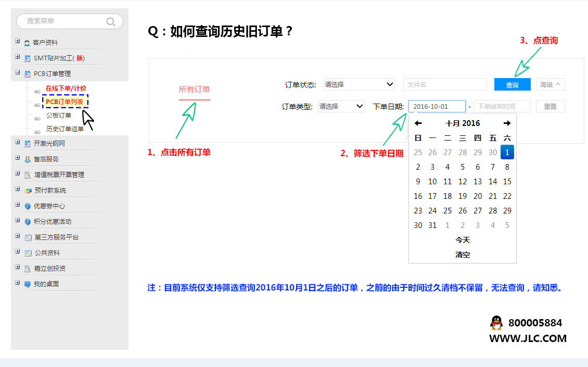The image size is (588, 367).
Task: Select highlighted October 1 in calendar
Action: [x=507, y=152]
